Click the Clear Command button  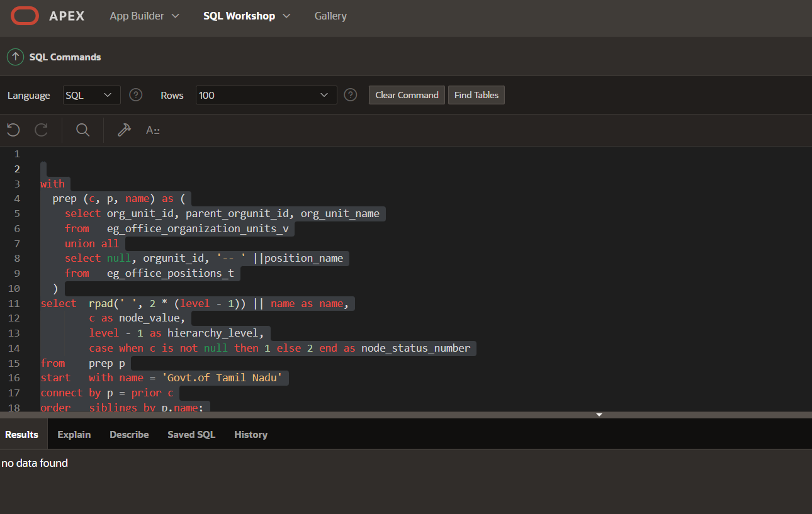[x=407, y=95]
